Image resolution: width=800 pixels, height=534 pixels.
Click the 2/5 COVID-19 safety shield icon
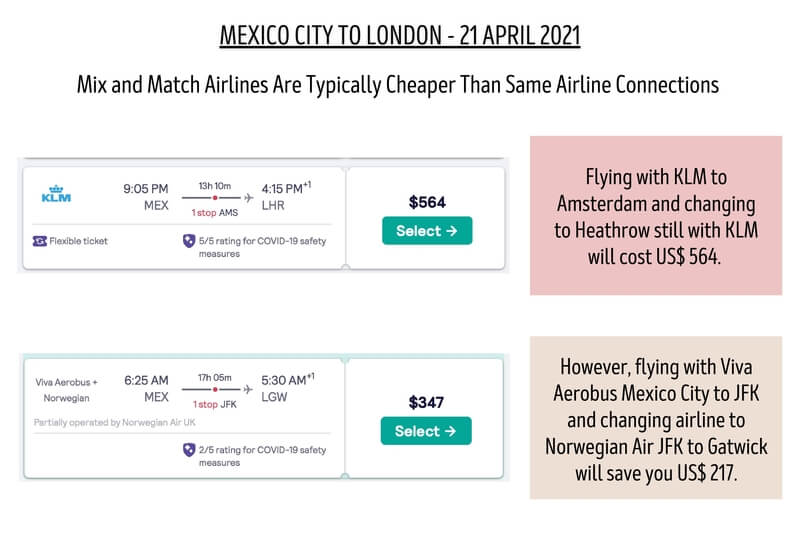[188, 450]
